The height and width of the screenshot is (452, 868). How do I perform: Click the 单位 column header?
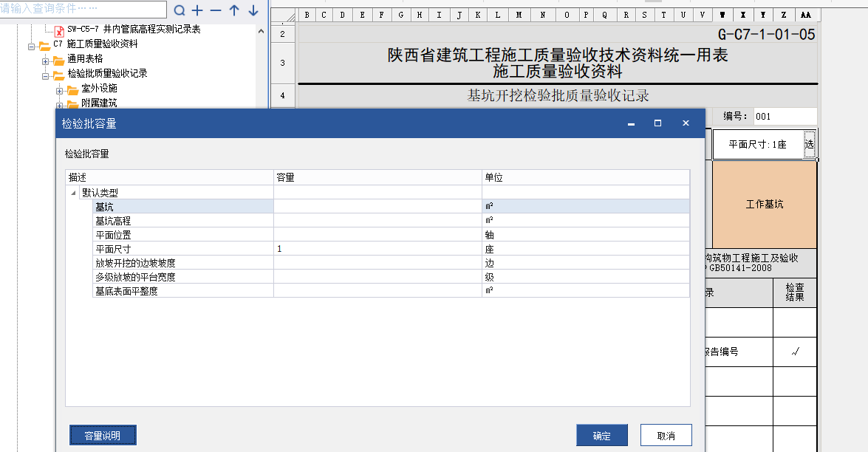coord(586,177)
